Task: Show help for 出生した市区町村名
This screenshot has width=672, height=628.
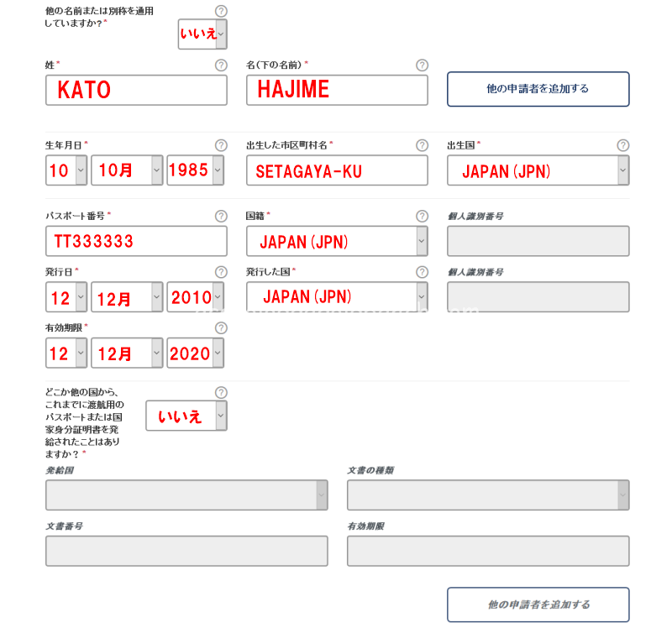Action: [422, 145]
